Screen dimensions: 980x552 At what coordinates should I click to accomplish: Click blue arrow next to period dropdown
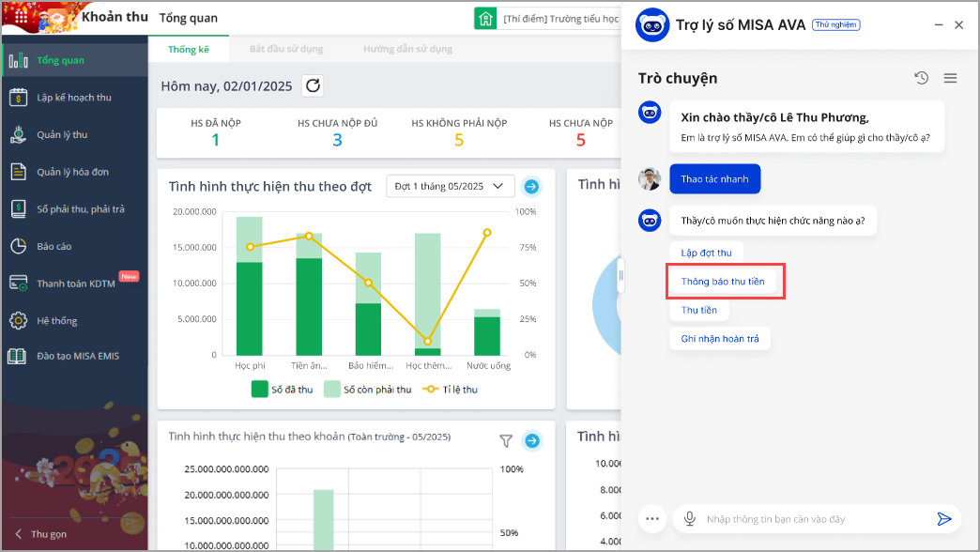532,186
